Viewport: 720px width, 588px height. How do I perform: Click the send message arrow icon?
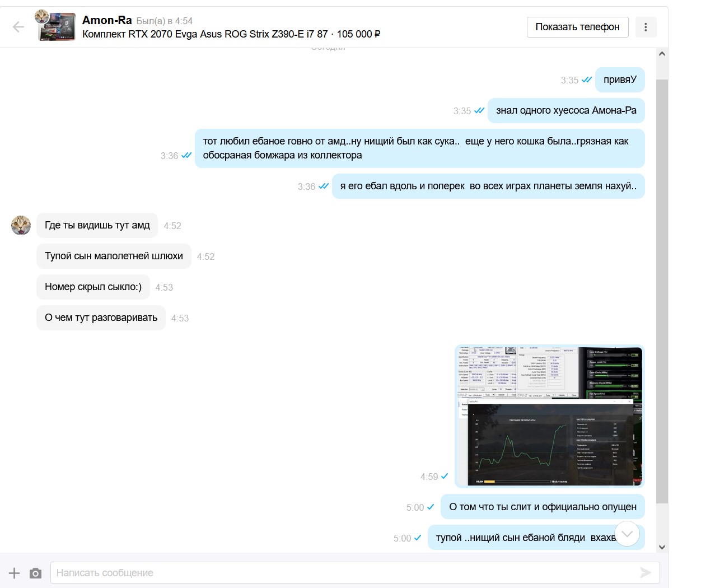[x=646, y=572]
